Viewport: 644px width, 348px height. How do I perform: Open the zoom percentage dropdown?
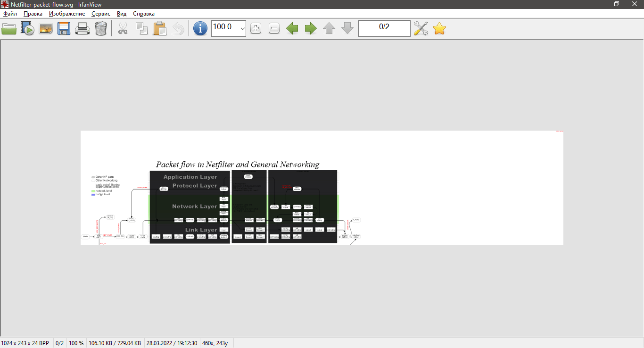coord(242,29)
